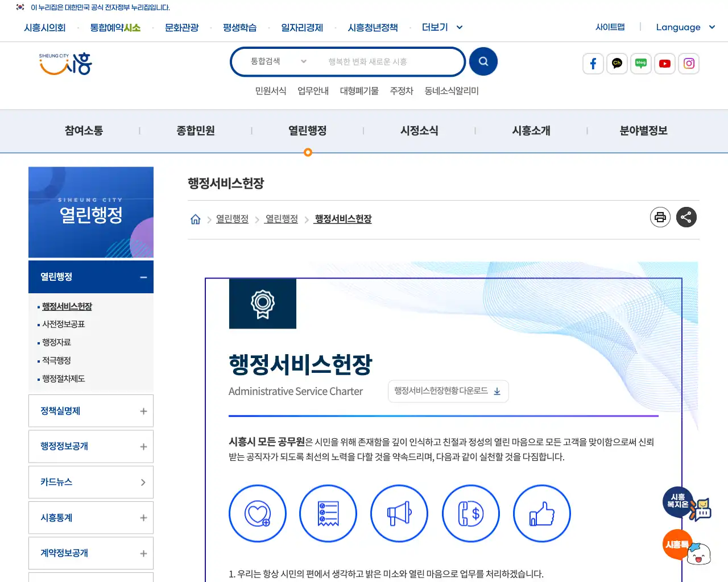Open the 시흥소개 main menu
The width and height of the screenshot is (728, 582).
pyautogui.click(x=531, y=131)
